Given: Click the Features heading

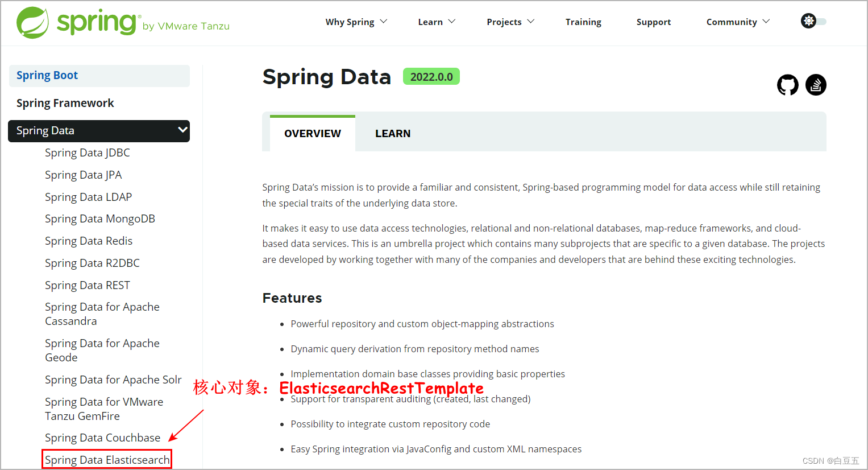Looking at the screenshot, I should 292,298.
